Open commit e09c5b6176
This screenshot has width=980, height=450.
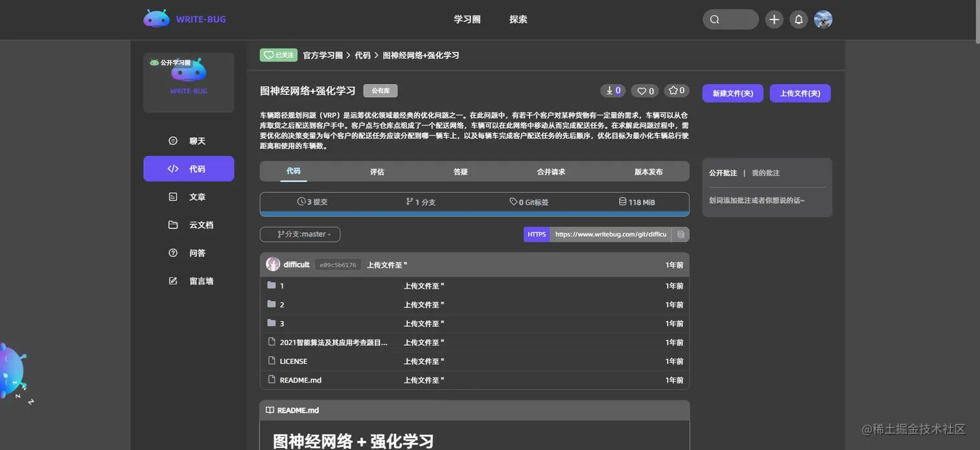(338, 265)
